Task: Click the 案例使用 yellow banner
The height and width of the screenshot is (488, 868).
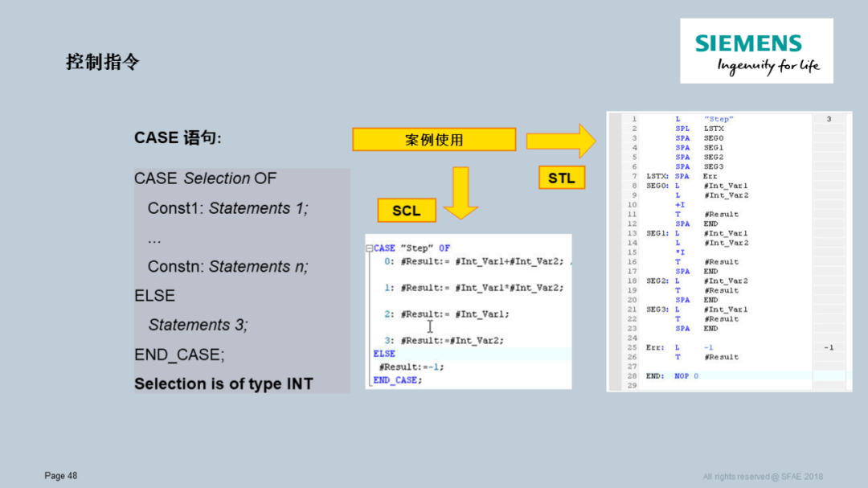Action: pyautogui.click(x=434, y=138)
